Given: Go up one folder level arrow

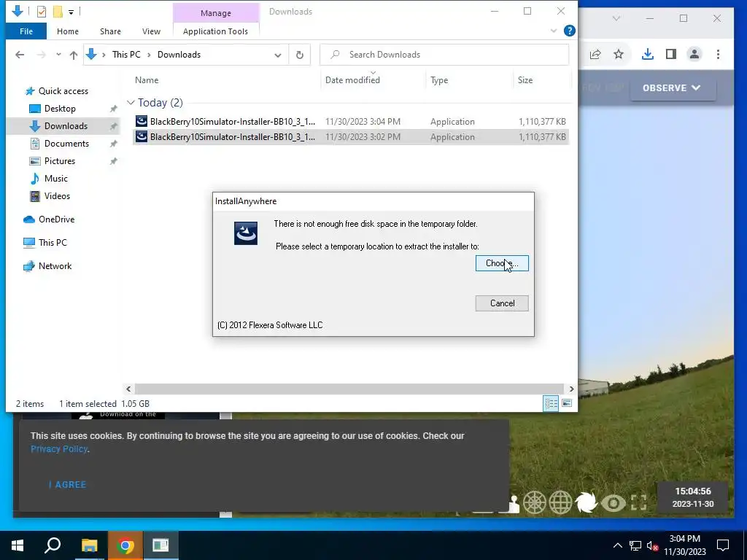Looking at the screenshot, I should [x=74, y=55].
